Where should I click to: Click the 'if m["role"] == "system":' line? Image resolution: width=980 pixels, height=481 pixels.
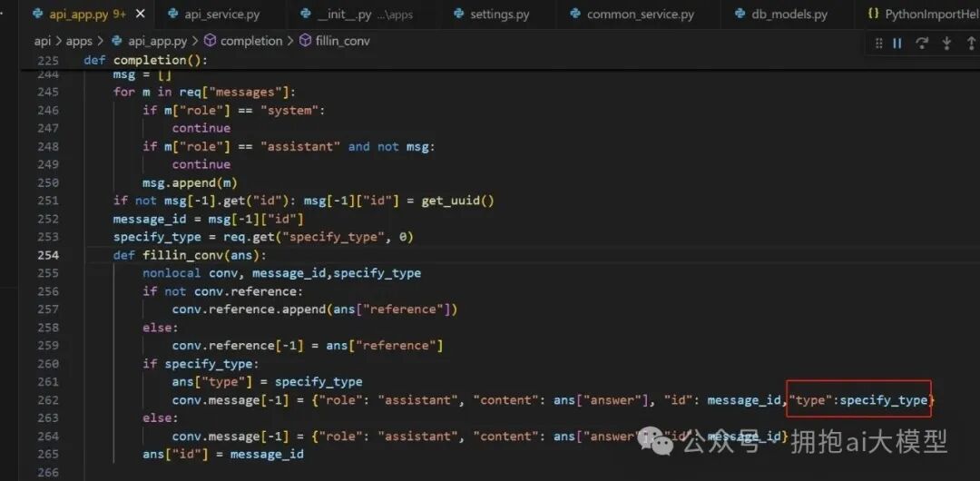coord(234,110)
